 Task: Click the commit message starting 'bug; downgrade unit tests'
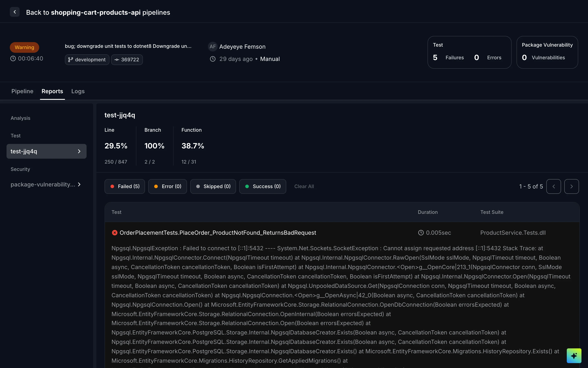(x=128, y=46)
